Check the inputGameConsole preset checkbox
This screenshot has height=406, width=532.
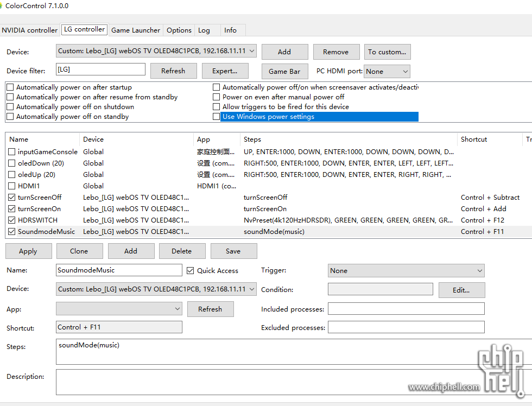pyautogui.click(x=11, y=151)
